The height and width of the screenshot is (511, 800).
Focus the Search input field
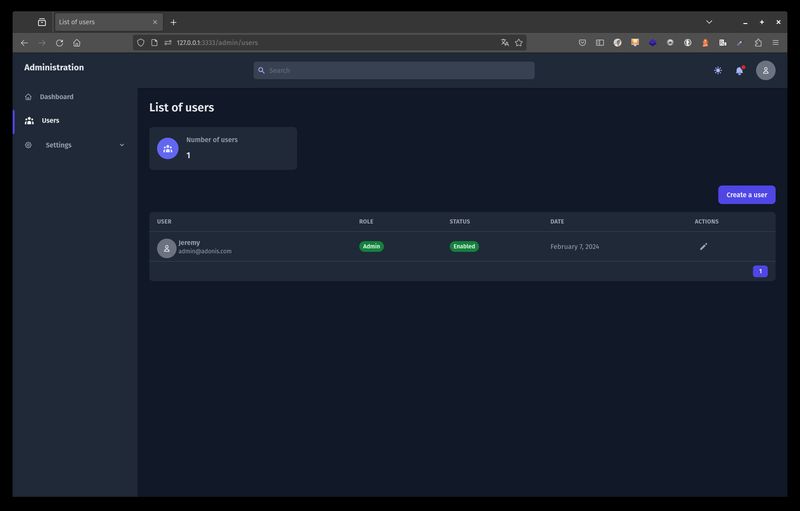[x=394, y=70]
